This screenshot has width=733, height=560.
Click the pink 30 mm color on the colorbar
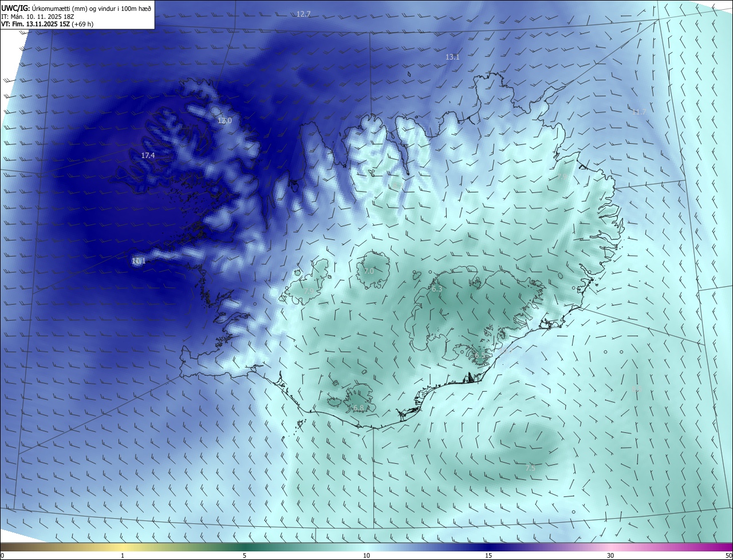pyautogui.click(x=610, y=547)
